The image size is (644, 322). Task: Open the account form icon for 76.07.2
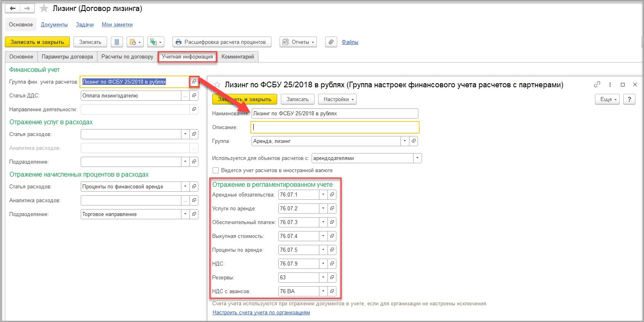332,208
